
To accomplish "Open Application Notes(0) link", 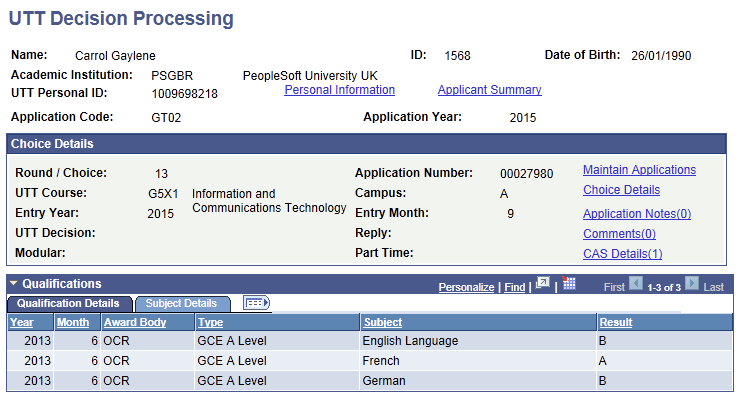I will (x=637, y=214).
